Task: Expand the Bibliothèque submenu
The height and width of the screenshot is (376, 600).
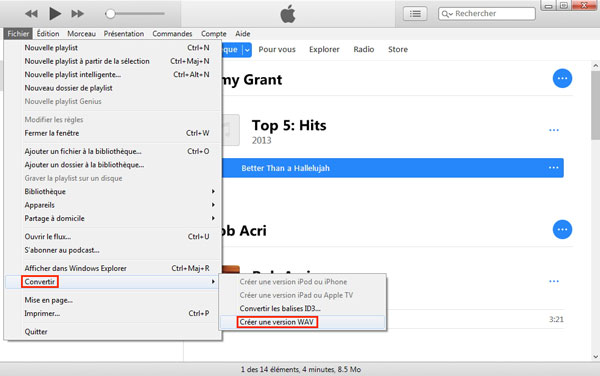Action: pos(113,192)
